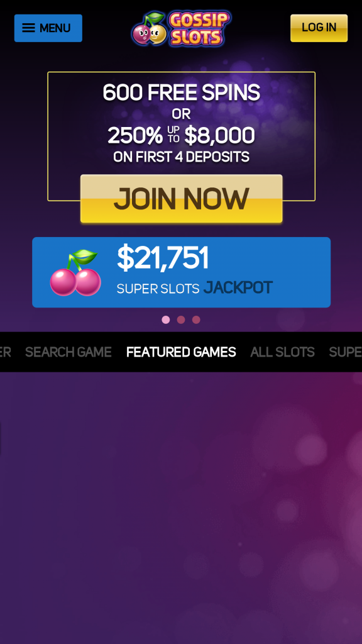Screen dimensions: 362x644
Task: Switch to the second carousel dot
Action: [181, 320]
